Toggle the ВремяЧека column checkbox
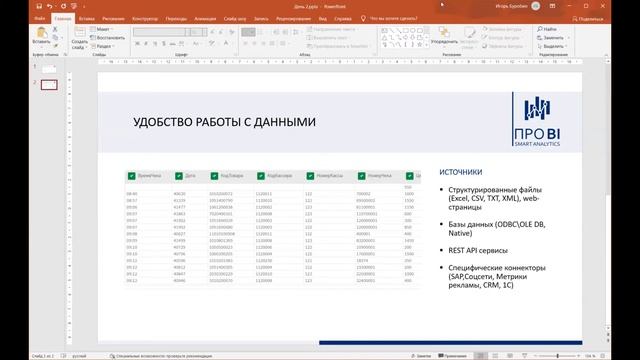The width and height of the screenshot is (640, 360). (131, 176)
